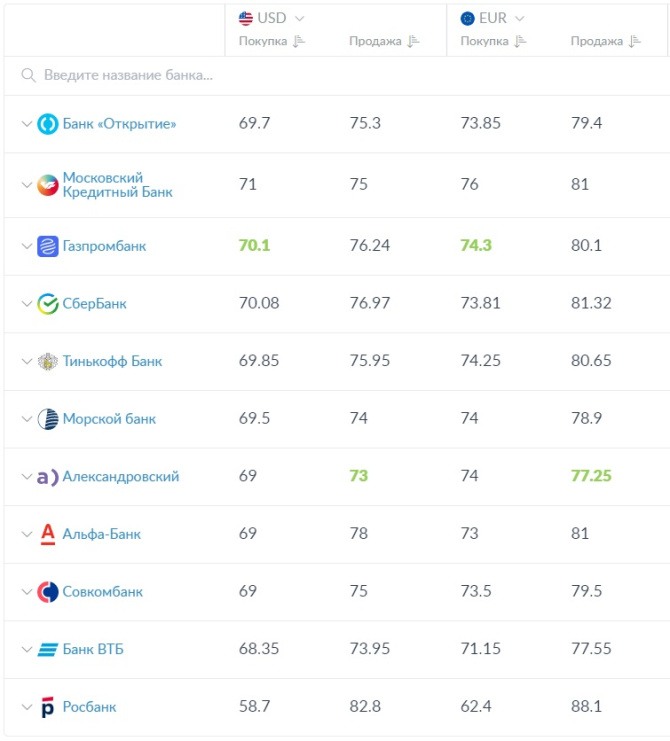The width and height of the screenshot is (670, 741).
Task: Open the USD currency dropdown
Action: click(272, 18)
